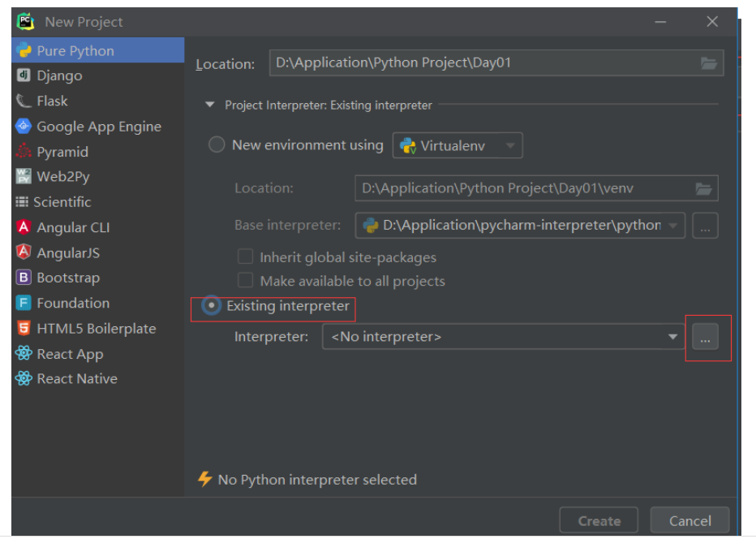The image size is (756, 539).
Task: Click the React Native icon
Action: click(x=24, y=378)
